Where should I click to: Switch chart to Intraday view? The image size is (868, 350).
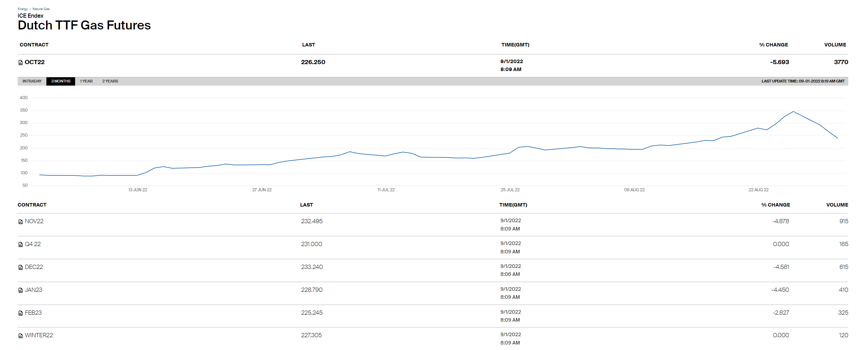point(32,81)
